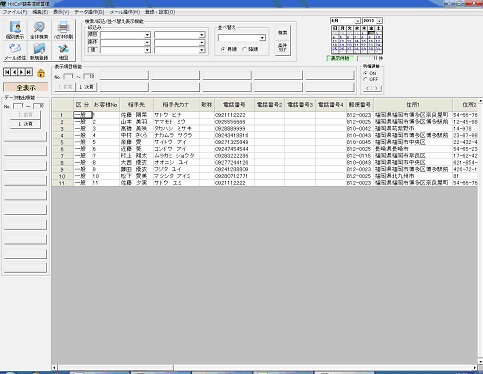Jump to the first record arrow

click(7, 72)
